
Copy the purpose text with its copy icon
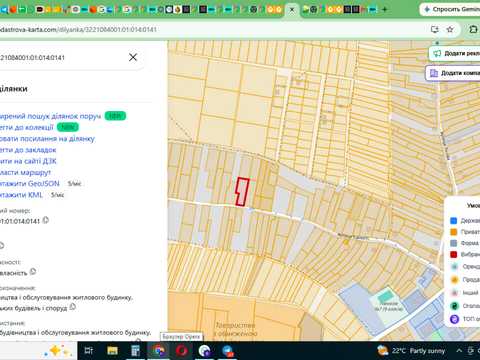pos(73,307)
